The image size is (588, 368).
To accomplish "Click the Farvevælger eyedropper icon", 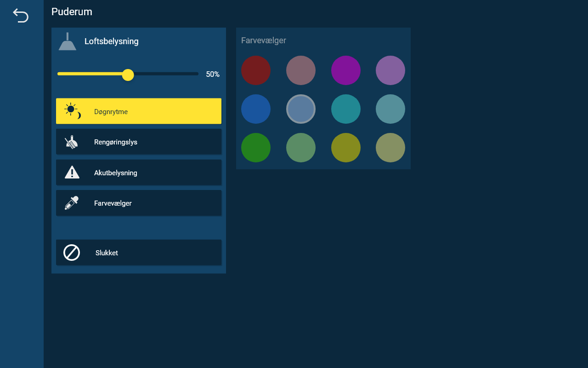I will pyautogui.click(x=72, y=203).
